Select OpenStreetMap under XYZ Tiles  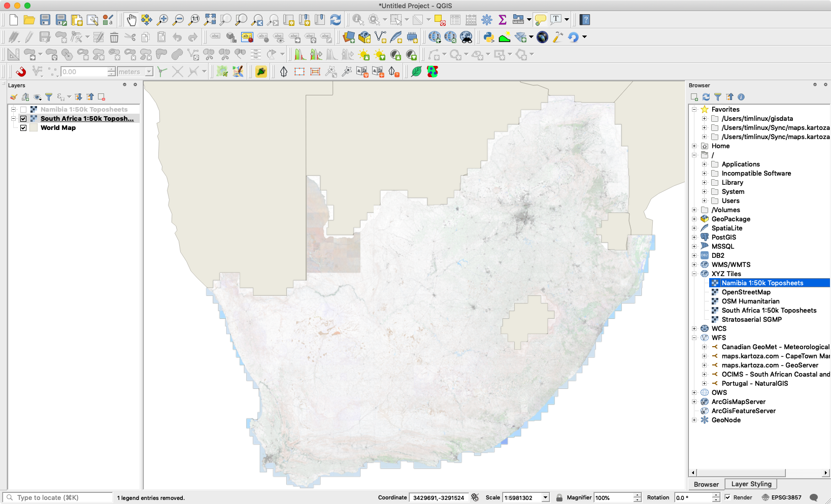point(746,292)
